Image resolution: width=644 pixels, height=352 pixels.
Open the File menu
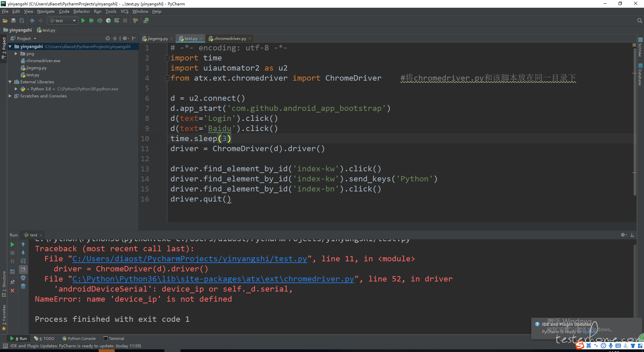(x=5, y=11)
